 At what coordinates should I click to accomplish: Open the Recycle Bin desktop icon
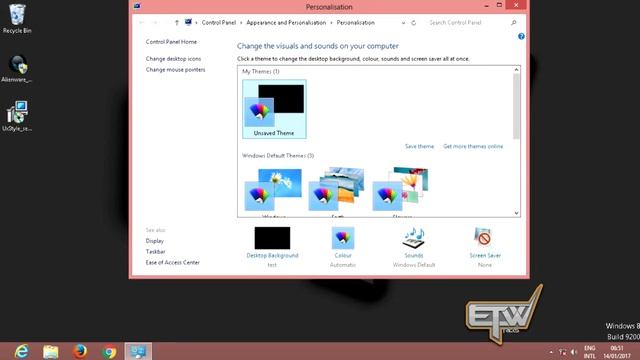tap(17, 18)
